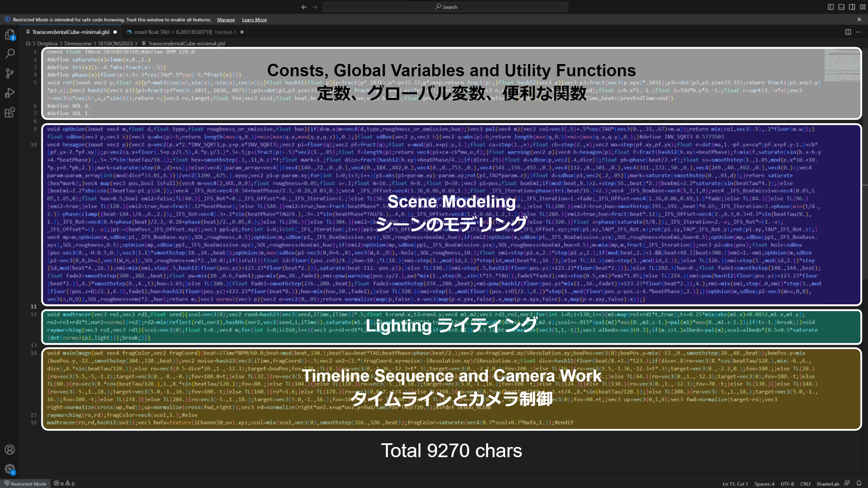The image size is (868, 488).
Task: Switch to the Untitled-1 tab
Action: point(185,32)
